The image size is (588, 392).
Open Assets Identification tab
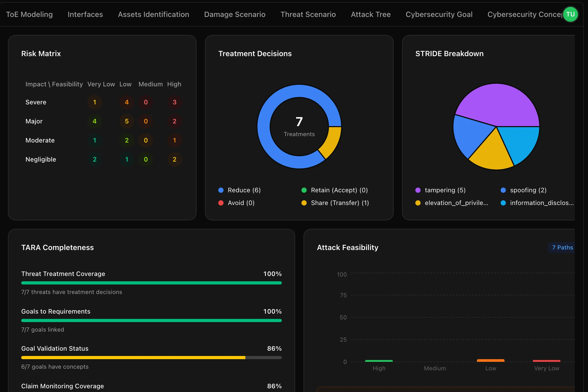point(154,14)
